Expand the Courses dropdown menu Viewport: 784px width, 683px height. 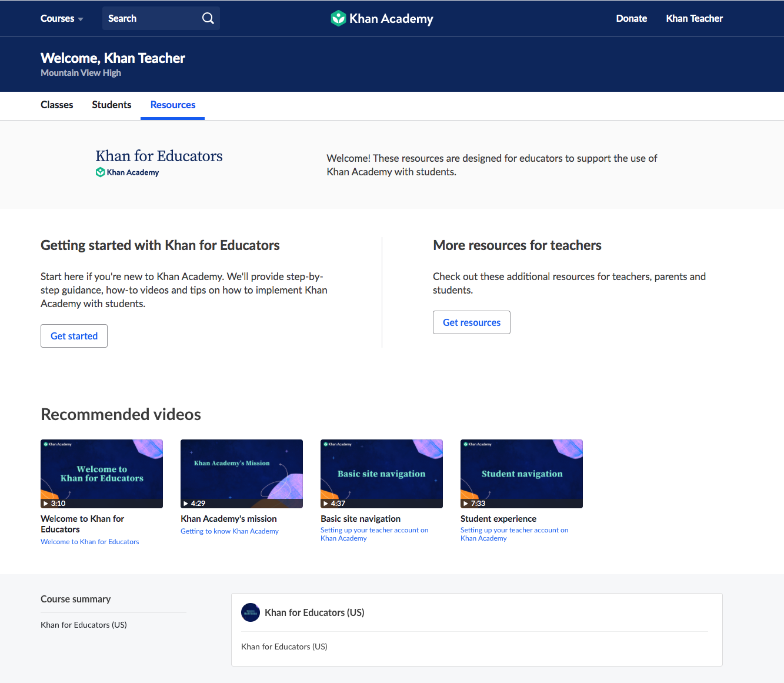(x=62, y=18)
